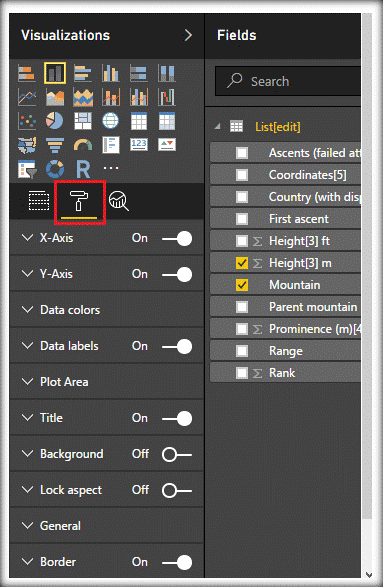Expand the Plot Area section
Image resolution: width=383 pixels, height=587 pixels.
(27, 381)
